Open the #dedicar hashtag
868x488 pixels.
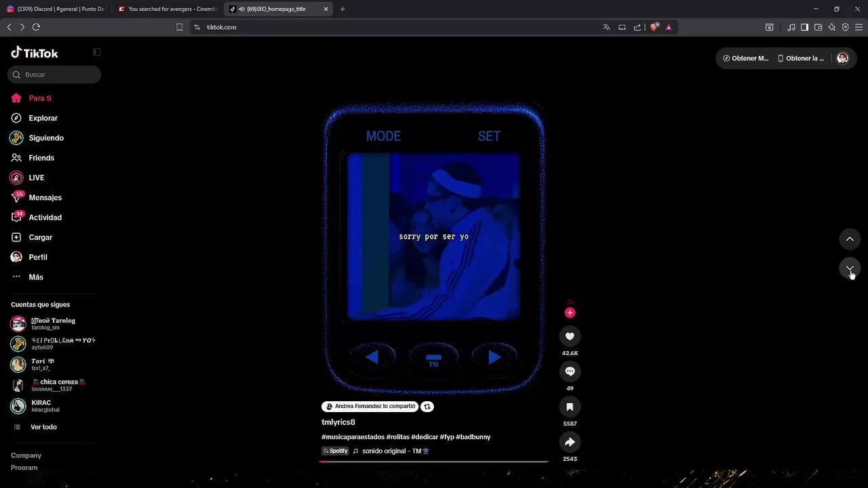425,437
